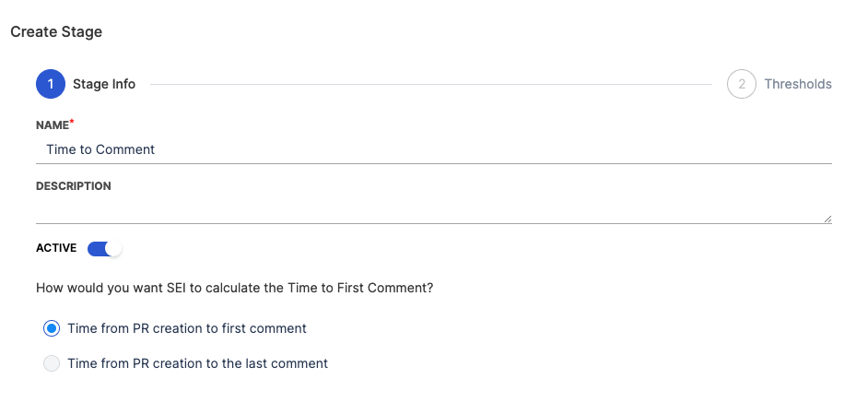Toggle the Active switch off

[104, 249]
